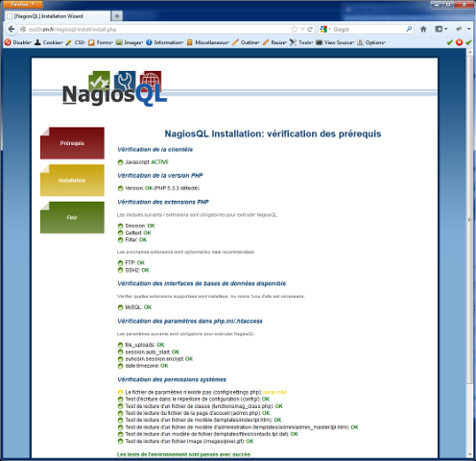This screenshot has height=461, width=476.
Task: Click the Google search input field
Action: coord(368,29)
